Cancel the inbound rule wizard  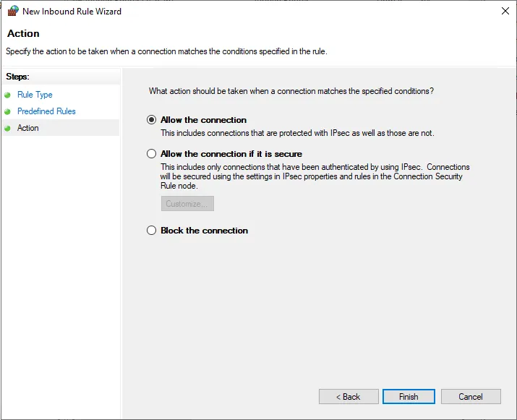471,396
